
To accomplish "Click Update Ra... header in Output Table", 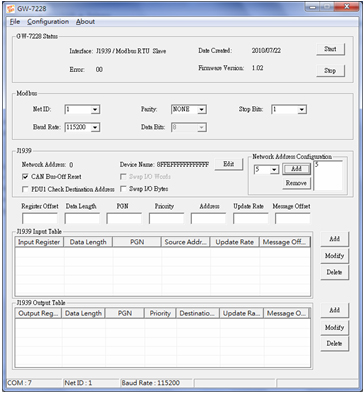I will pos(241,313).
